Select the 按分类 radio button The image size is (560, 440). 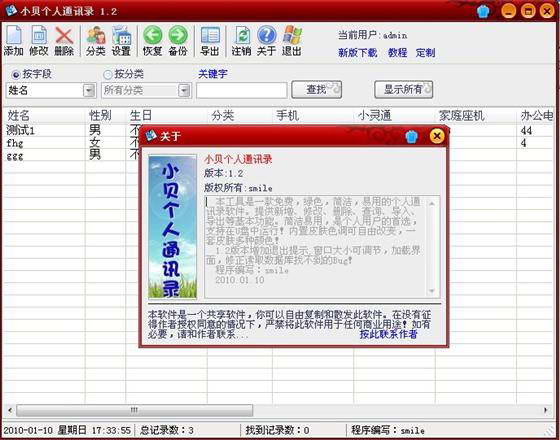108,74
